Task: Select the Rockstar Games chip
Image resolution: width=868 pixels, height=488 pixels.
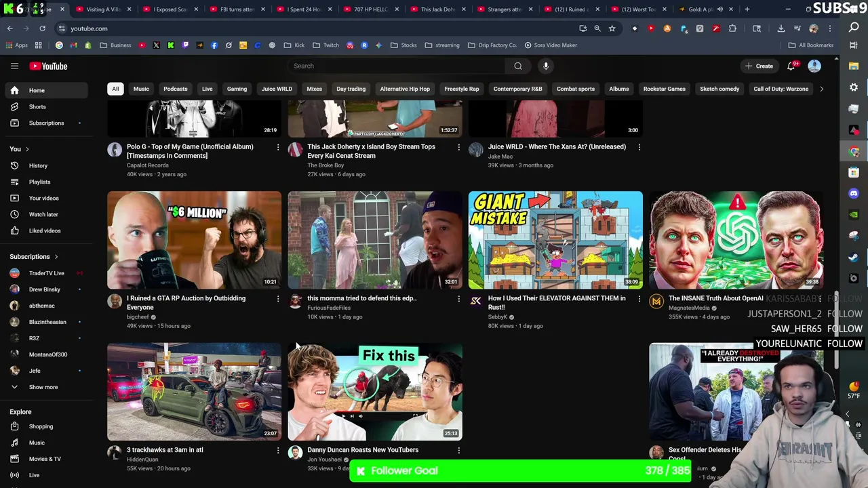Action: (664, 89)
